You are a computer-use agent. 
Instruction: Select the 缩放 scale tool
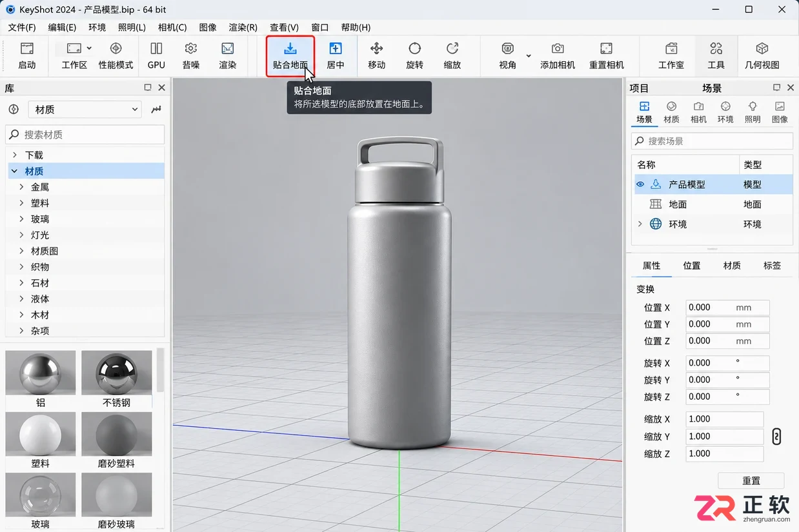[452, 56]
